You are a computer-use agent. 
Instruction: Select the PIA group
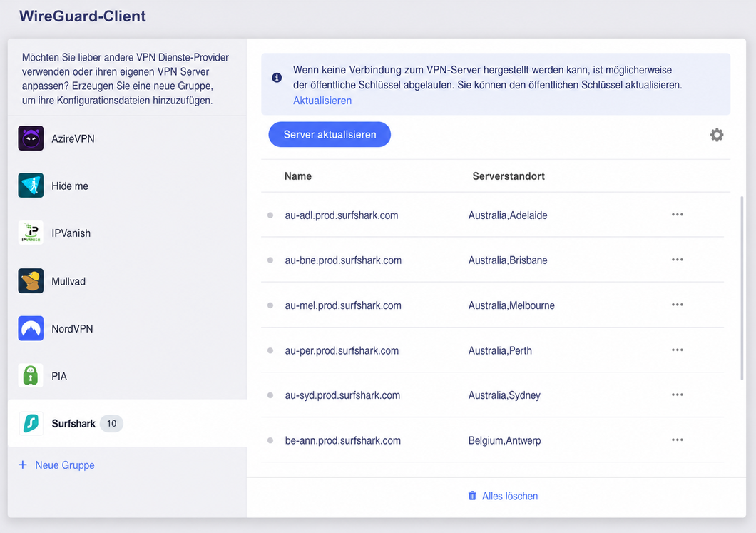[127, 376]
